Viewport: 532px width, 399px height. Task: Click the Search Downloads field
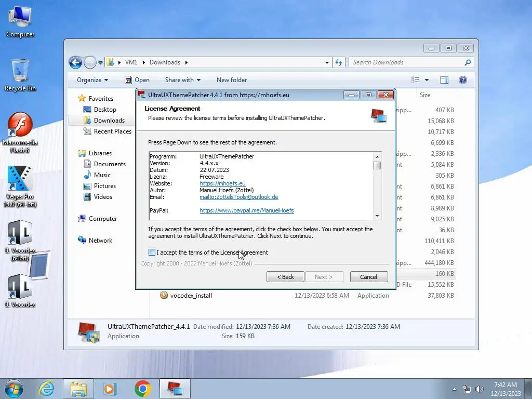[x=407, y=62]
